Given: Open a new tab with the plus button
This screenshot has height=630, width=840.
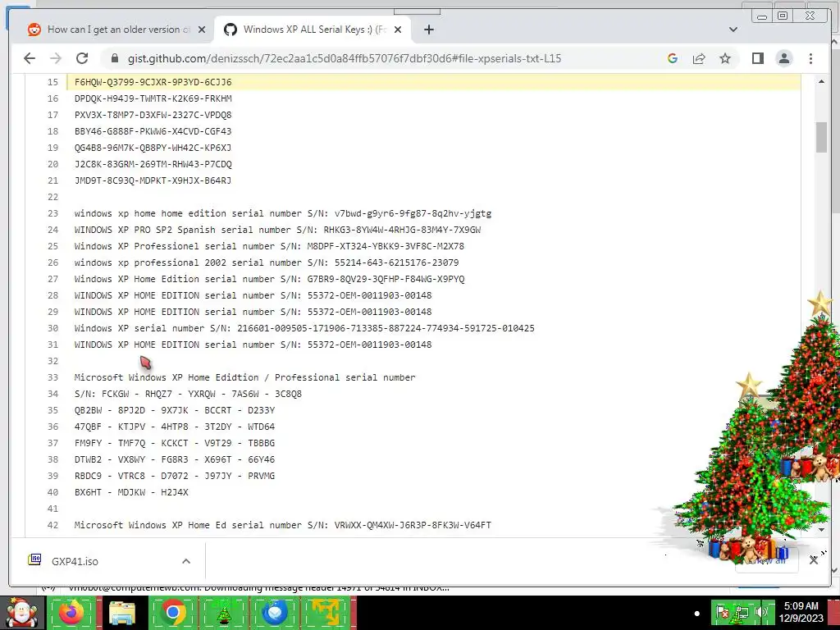Looking at the screenshot, I should click(x=428, y=30).
